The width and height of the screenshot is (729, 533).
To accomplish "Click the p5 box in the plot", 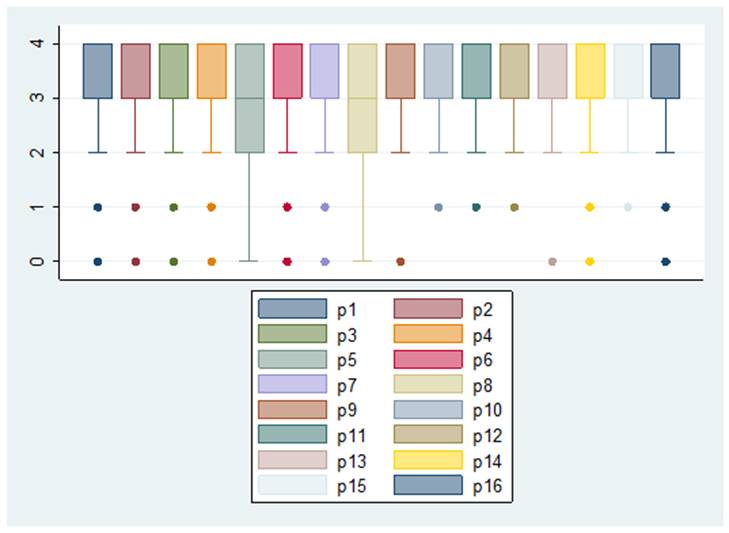I will click(x=250, y=98).
